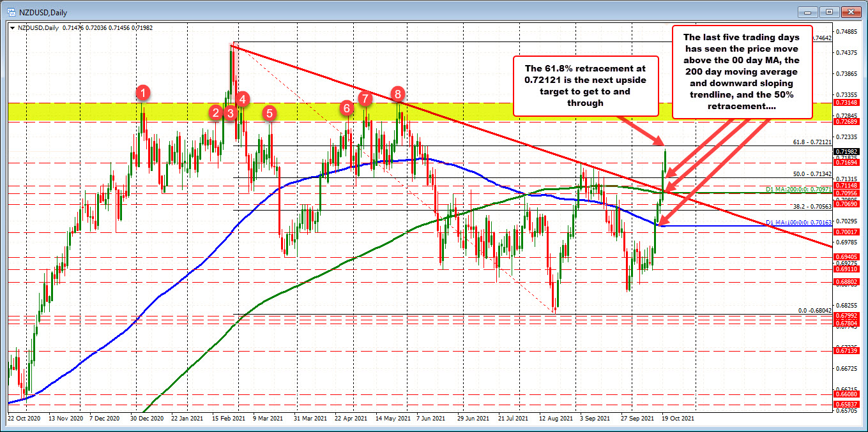The image size is (868, 432).
Task: Select the 'last five trading days' annotation box
Action: point(742,72)
